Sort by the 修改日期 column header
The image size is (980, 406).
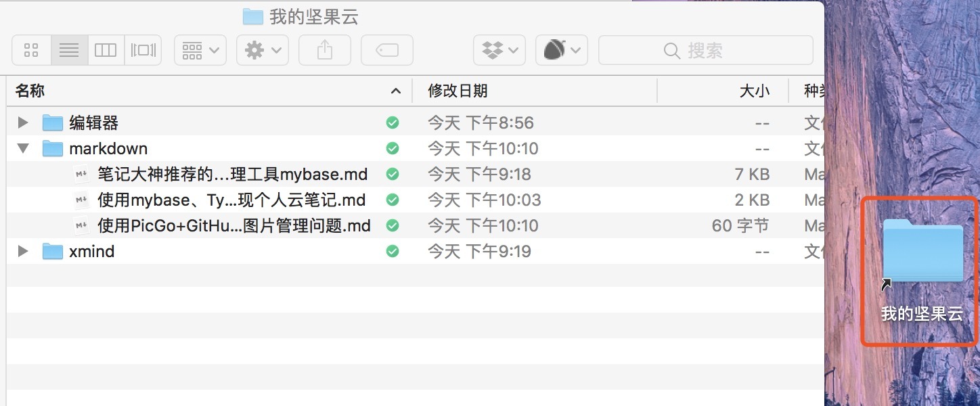coord(535,91)
